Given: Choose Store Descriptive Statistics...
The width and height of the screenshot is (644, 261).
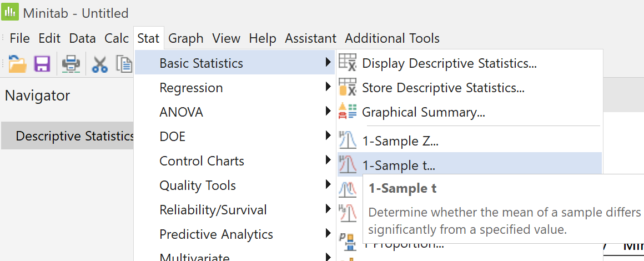Looking at the screenshot, I should 470,88.
